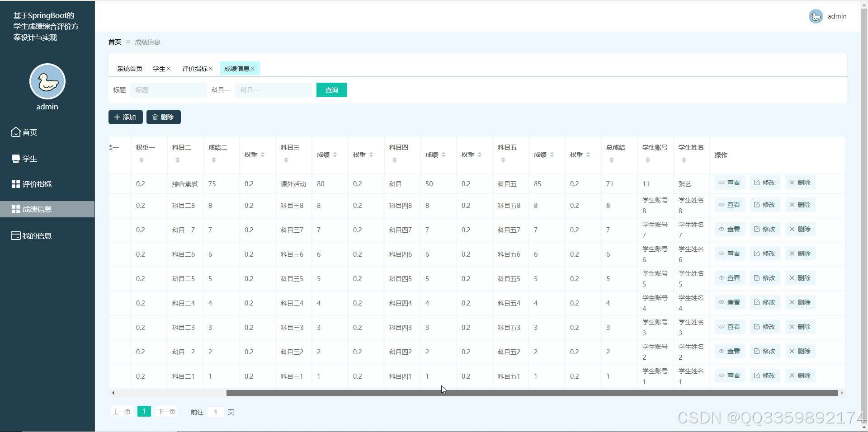Sort by the 总成绩 column

612,160
